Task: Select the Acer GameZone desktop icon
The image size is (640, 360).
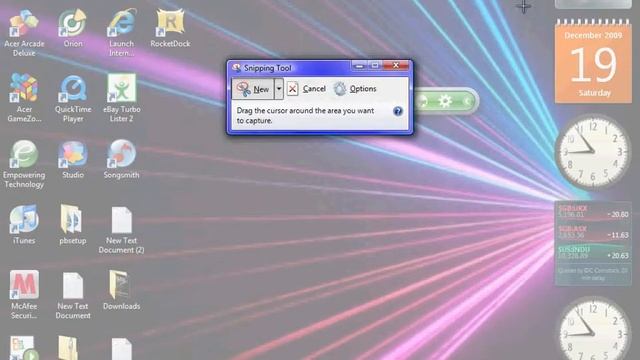Action: pyautogui.click(x=24, y=98)
